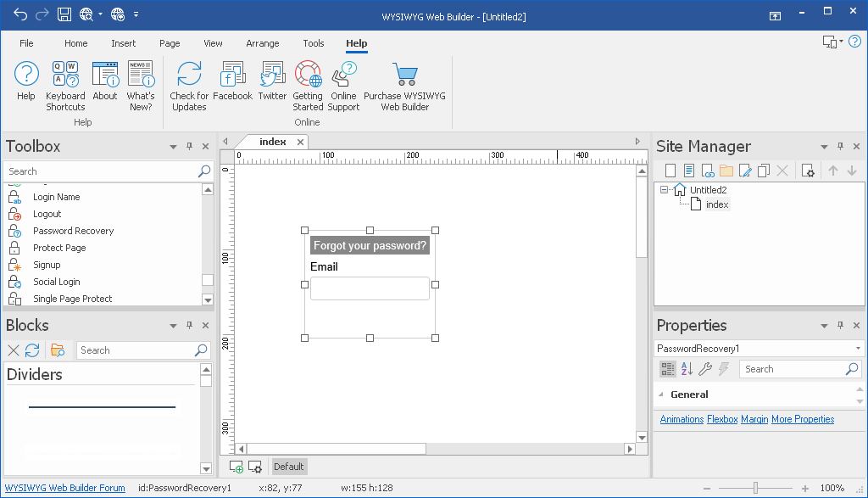
Task: Open the Twitter page button
Action: (272, 82)
